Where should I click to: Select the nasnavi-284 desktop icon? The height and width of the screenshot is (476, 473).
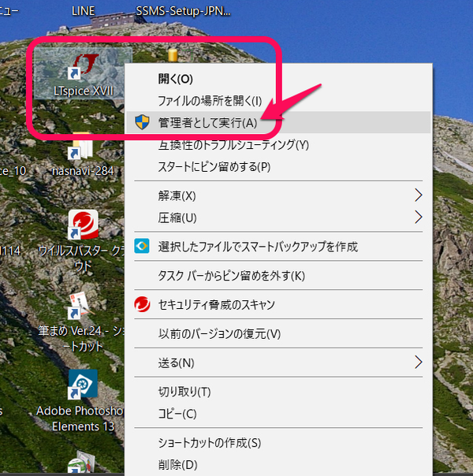coord(82,150)
